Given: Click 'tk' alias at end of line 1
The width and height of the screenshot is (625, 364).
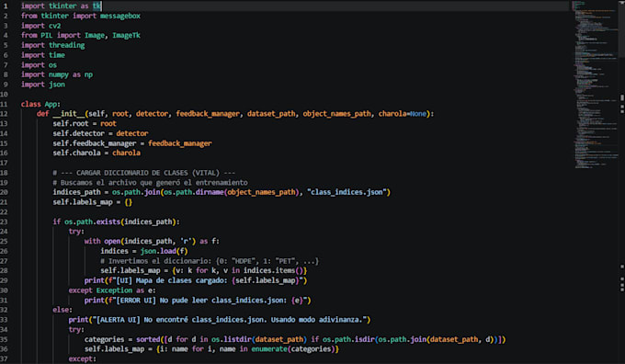Looking at the screenshot, I should [x=97, y=6].
